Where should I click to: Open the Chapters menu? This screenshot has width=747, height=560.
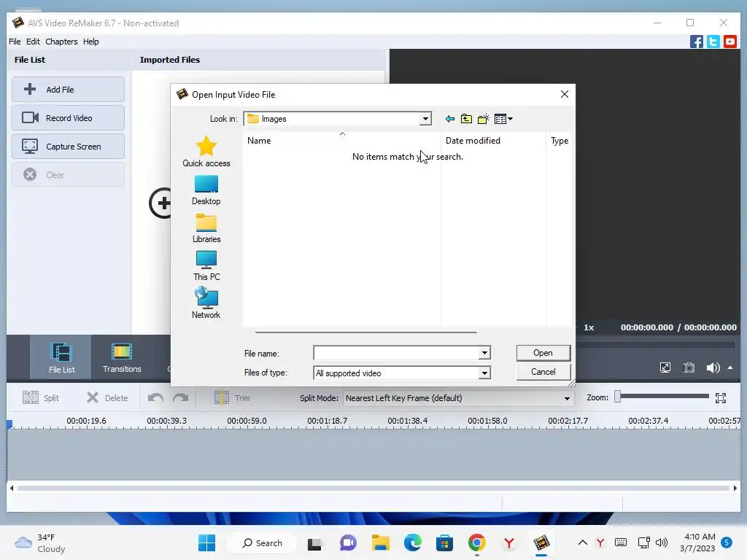click(x=61, y=42)
